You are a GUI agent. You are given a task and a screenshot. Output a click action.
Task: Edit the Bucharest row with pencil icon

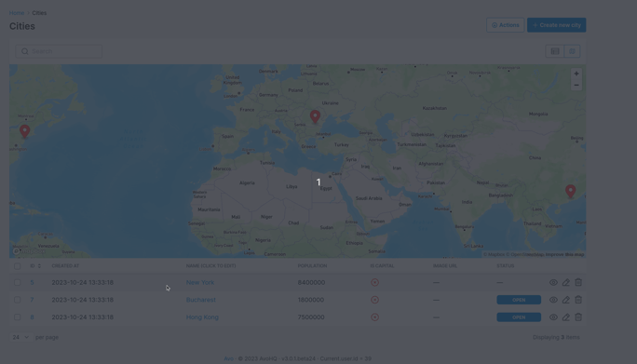[566, 300]
